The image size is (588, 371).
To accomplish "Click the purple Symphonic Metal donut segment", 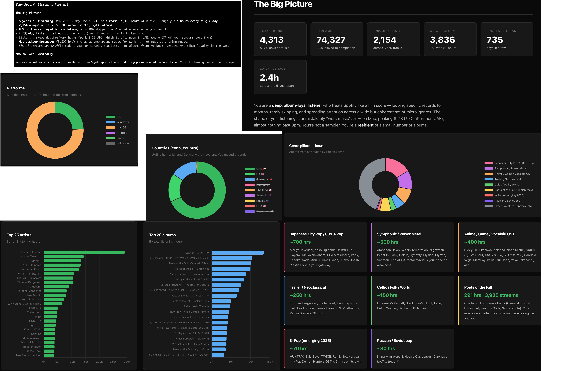I will point(405,181).
